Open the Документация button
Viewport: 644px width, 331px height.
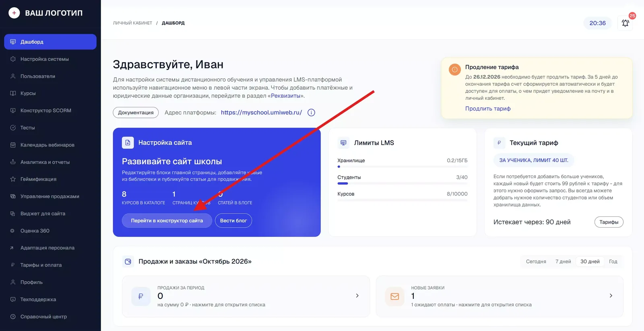click(x=136, y=113)
